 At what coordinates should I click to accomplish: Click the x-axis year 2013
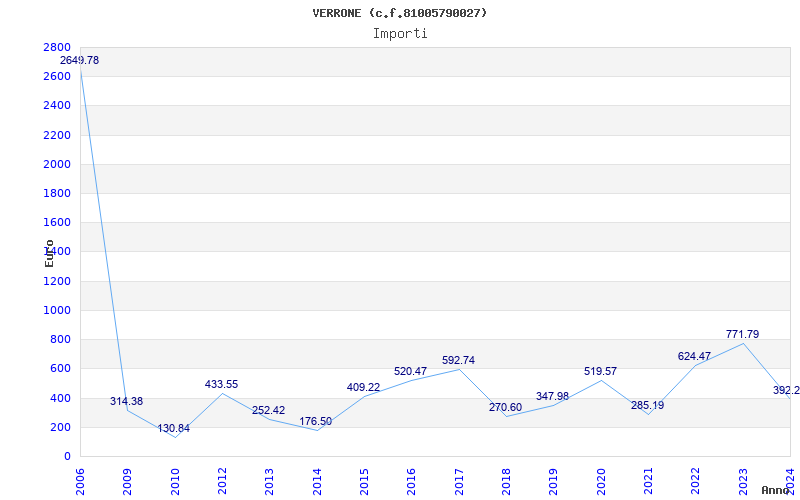point(269,482)
